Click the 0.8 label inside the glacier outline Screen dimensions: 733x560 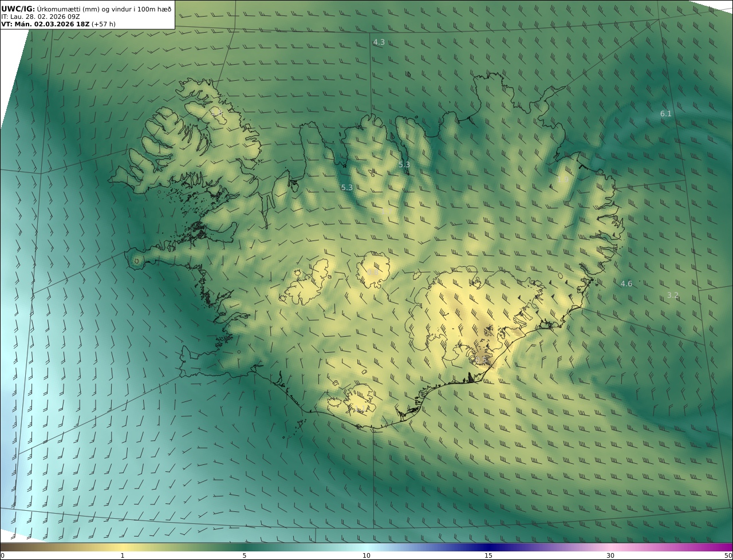pos(373,272)
